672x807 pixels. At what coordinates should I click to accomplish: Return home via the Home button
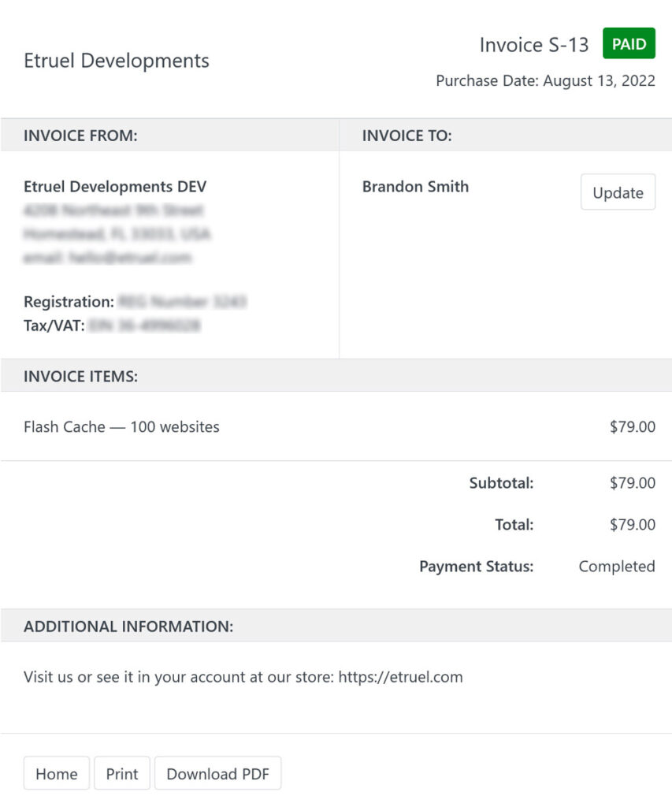pyautogui.click(x=56, y=773)
